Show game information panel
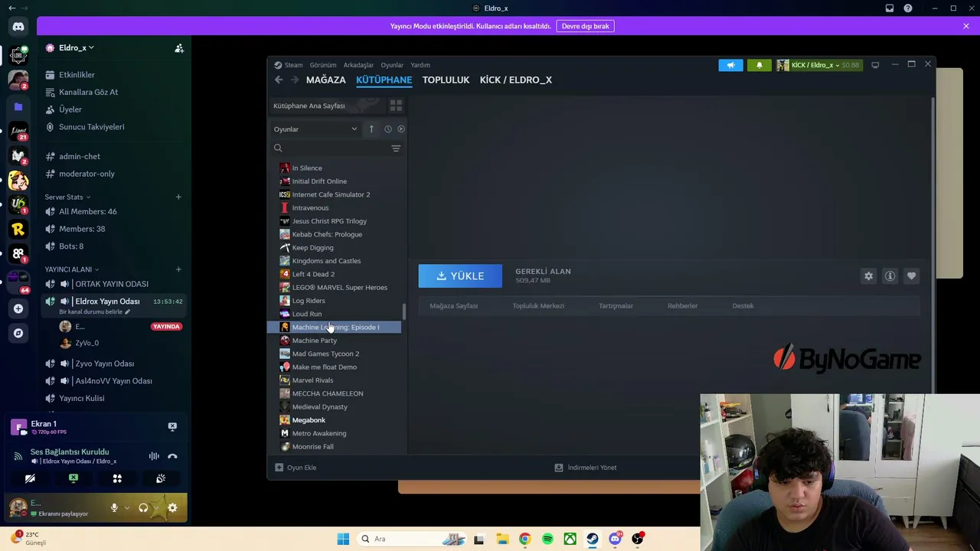Image resolution: width=980 pixels, height=551 pixels. pyautogui.click(x=890, y=276)
